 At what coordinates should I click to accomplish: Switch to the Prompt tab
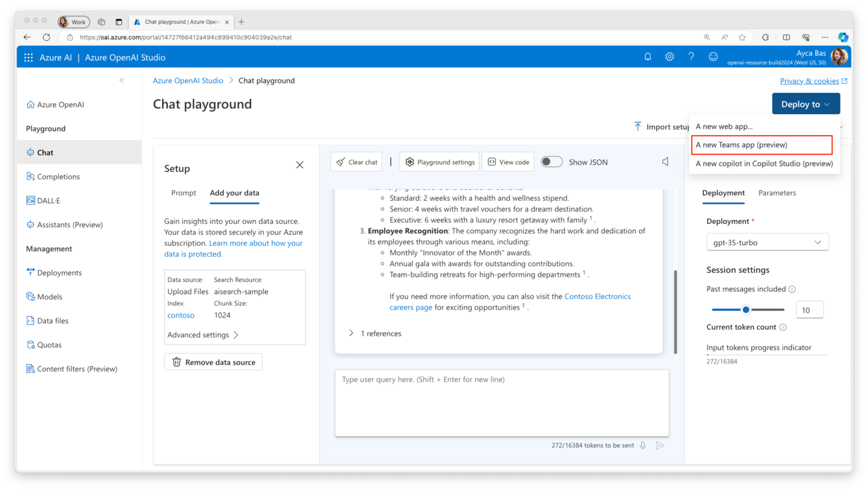[183, 193]
